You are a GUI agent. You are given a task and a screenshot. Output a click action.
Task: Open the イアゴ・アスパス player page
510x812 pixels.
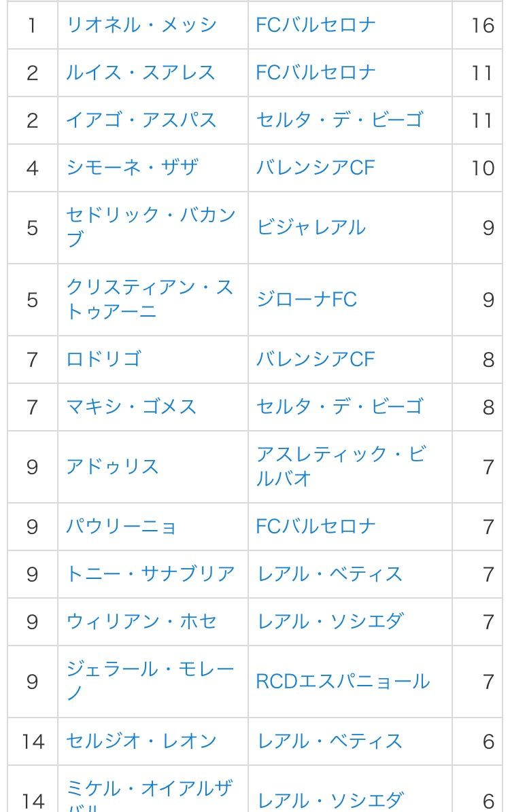141,120
